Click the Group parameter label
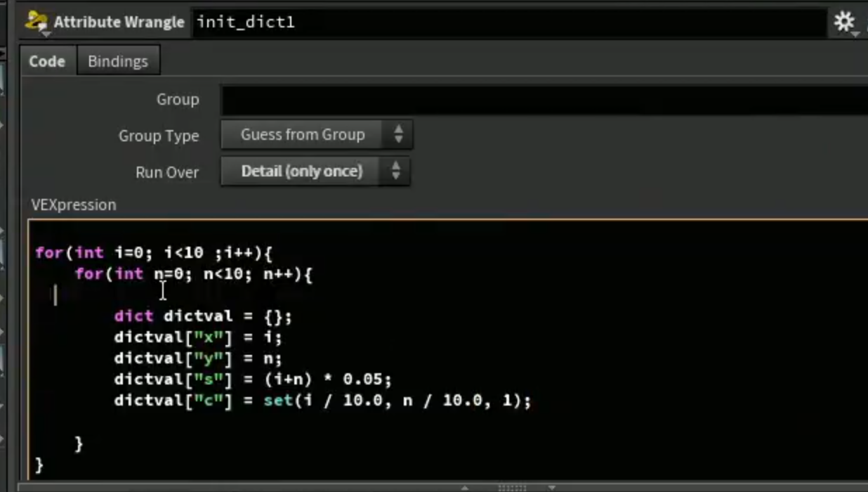868x492 pixels. coord(178,100)
